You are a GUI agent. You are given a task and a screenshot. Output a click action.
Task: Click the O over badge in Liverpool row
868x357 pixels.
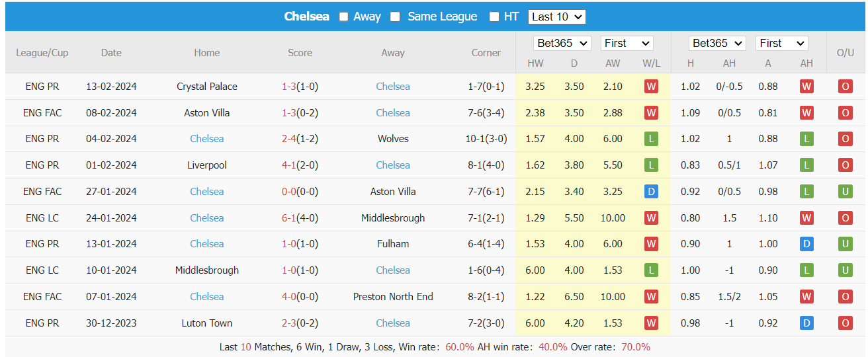(x=846, y=165)
